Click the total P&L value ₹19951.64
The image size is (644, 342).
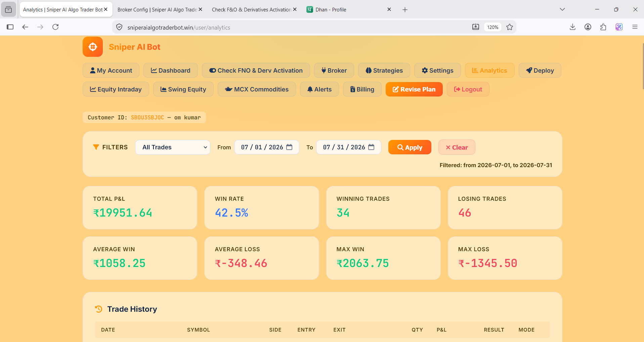(123, 213)
